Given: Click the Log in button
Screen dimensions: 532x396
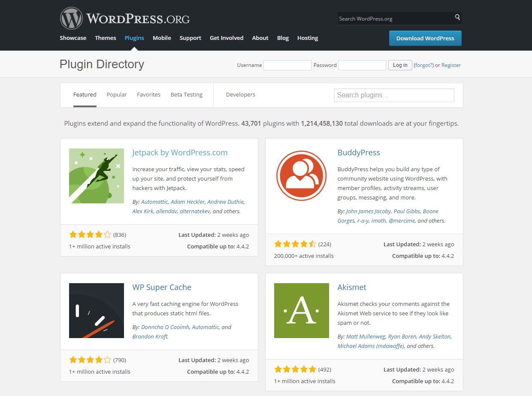Looking at the screenshot, I should pos(400,65).
